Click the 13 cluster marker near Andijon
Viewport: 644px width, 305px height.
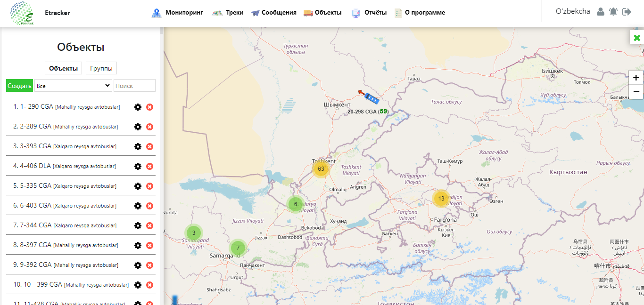pos(441,199)
